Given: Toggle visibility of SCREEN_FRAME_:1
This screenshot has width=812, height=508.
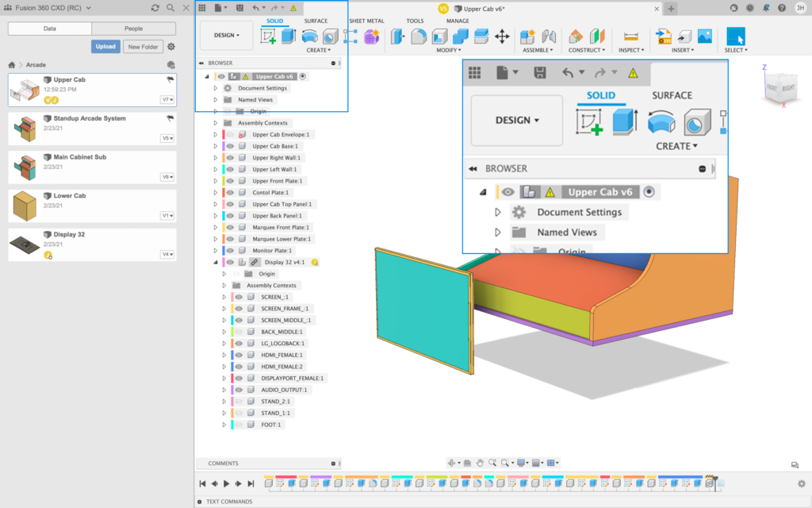Looking at the screenshot, I should [x=238, y=309].
